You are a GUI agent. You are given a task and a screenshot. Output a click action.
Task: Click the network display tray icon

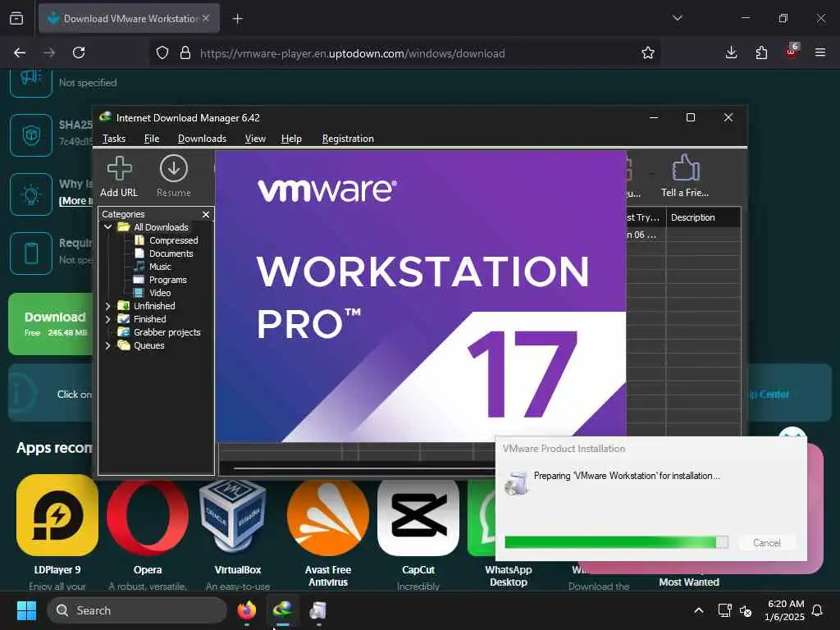coord(724,610)
